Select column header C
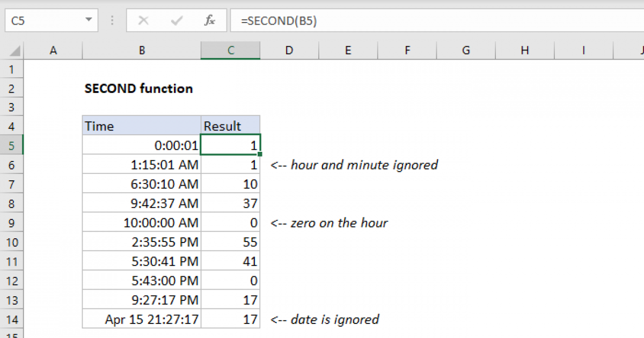The image size is (644, 338). click(x=230, y=50)
